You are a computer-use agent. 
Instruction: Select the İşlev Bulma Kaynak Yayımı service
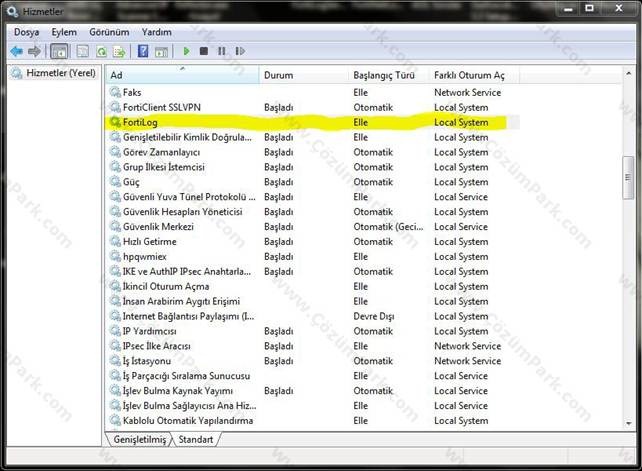pyautogui.click(x=313, y=391)
